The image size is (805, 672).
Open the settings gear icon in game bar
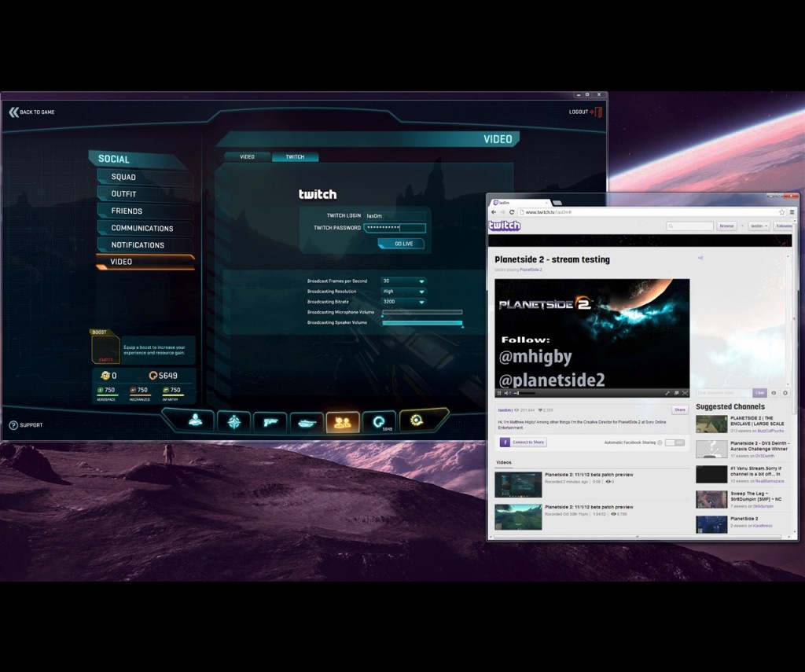click(416, 422)
